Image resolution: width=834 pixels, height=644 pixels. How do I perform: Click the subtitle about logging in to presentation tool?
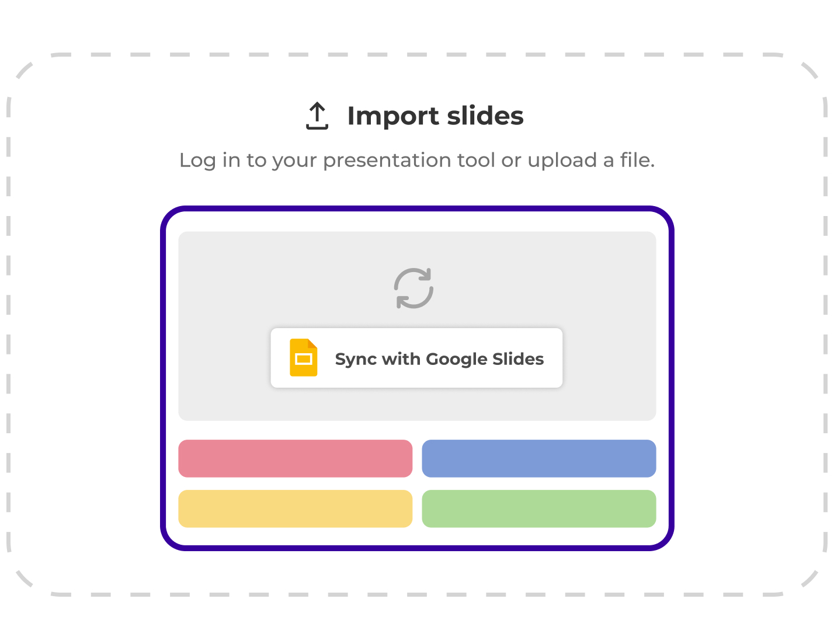(x=417, y=160)
